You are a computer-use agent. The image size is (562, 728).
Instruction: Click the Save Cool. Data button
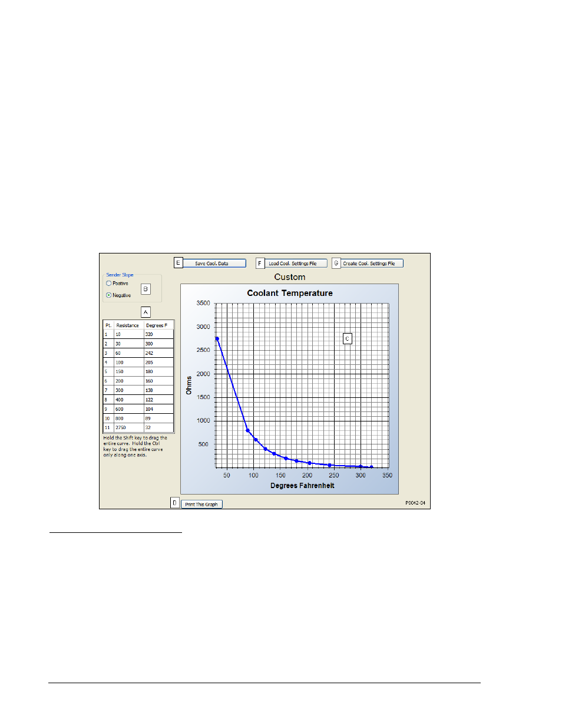(x=214, y=263)
